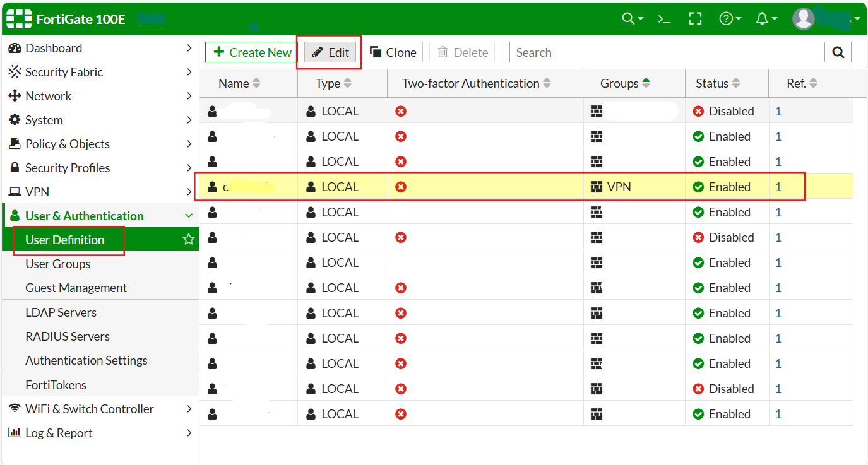The height and width of the screenshot is (465, 868).
Task: Sort the table by Ref. column
Action: pos(813,83)
